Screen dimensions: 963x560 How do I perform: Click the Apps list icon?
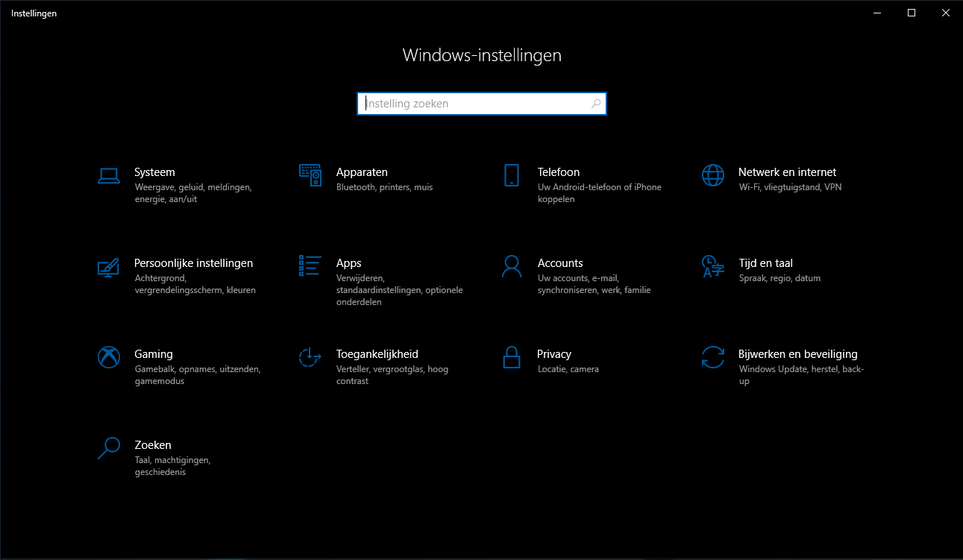point(310,266)
